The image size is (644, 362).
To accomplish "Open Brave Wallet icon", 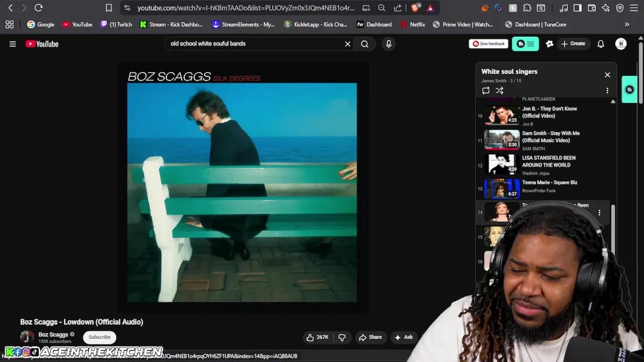I will pyautogui.click(x=592, y=8).
